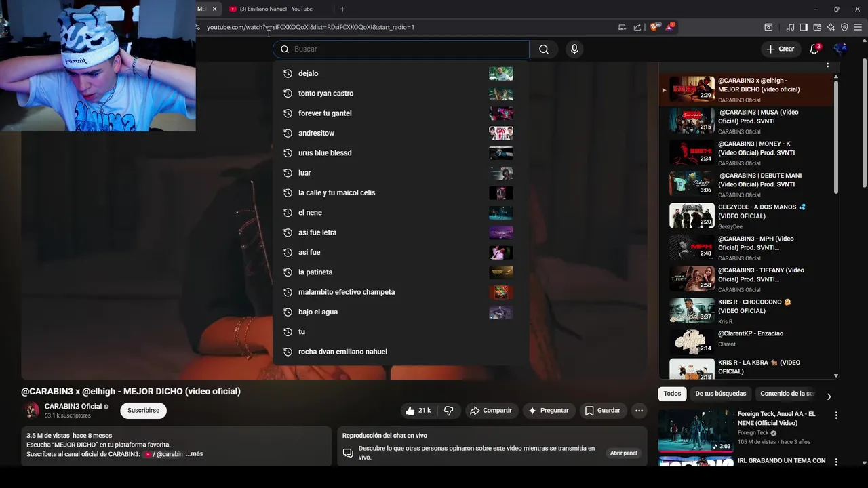Open a new browser tab with plus
Screen dimensions: 868x488
point(342,9)
